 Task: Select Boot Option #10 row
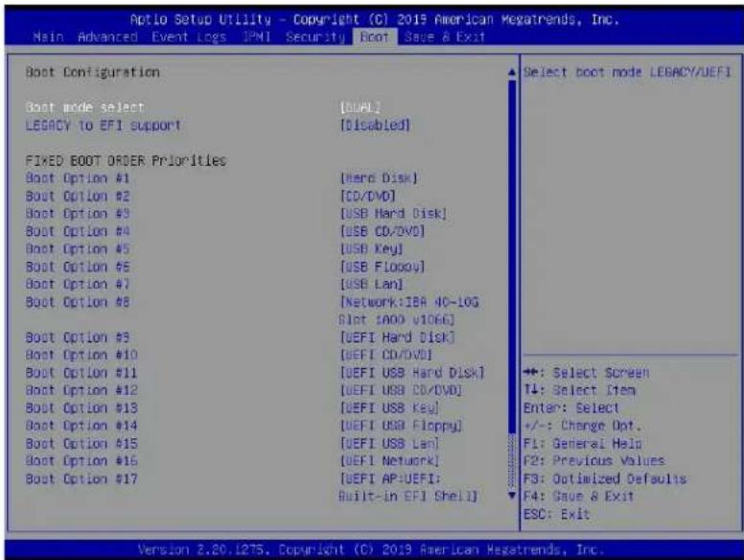pos(81,355)
